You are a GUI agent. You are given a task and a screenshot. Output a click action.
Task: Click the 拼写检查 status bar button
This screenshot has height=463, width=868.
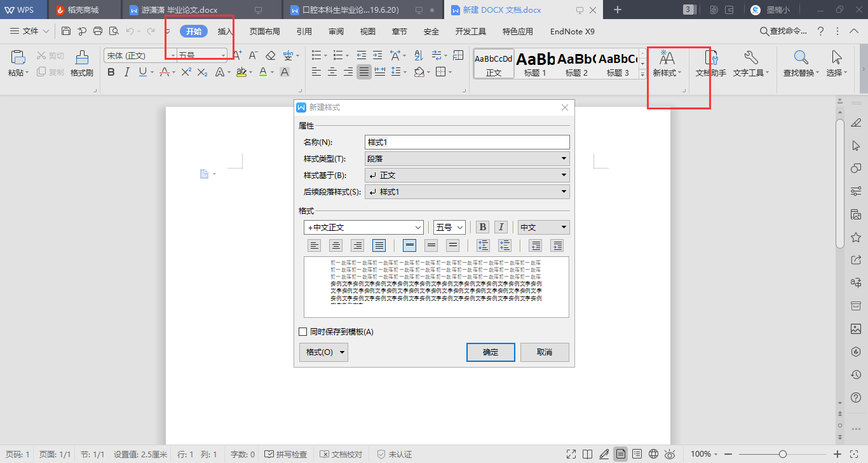(286, 454)
